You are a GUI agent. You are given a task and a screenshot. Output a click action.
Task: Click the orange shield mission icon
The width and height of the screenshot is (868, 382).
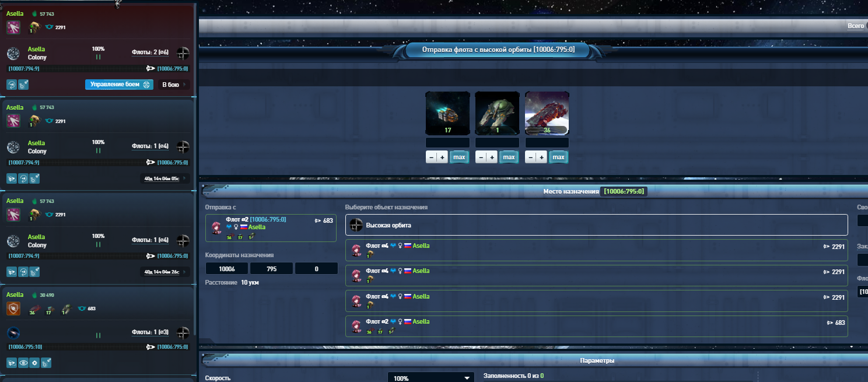point(13,309)
